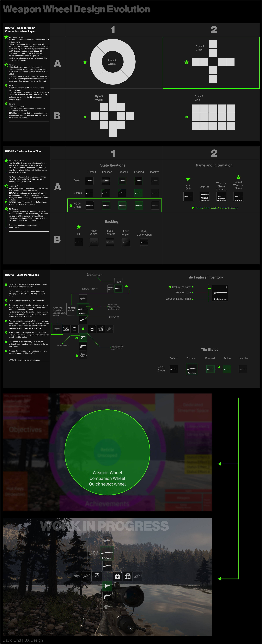Click the futuristic rifle tile atop Cross Menu Specs
The width and height of the screenshot is (262, 644).
[x=83, y=298]
